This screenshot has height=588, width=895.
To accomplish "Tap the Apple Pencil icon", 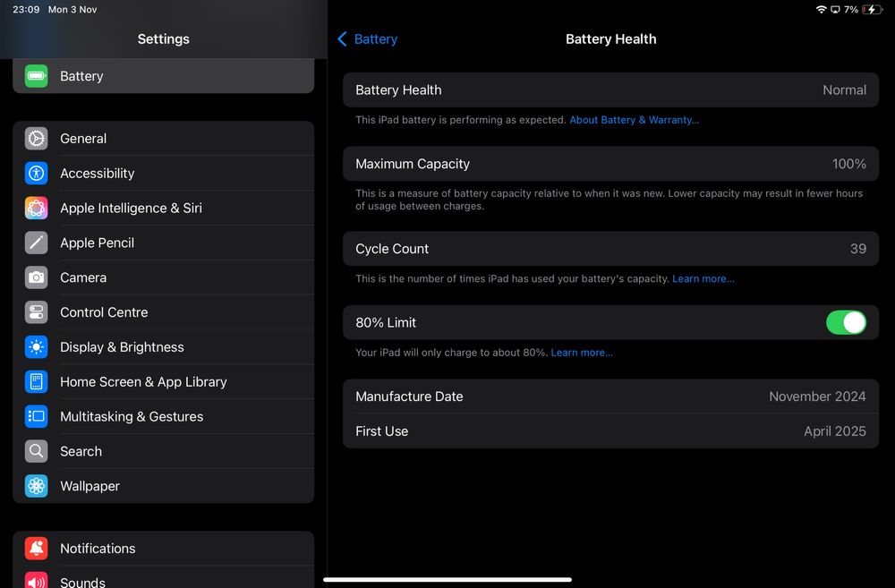I will (x=36, y=243).
